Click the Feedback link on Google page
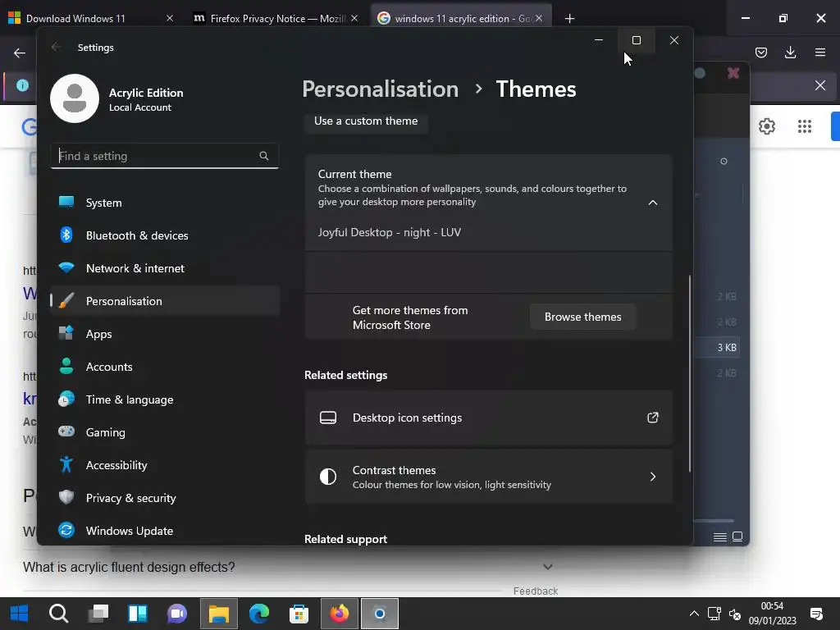This screenshot has height=630, width=840. click(x=535, y=591)
